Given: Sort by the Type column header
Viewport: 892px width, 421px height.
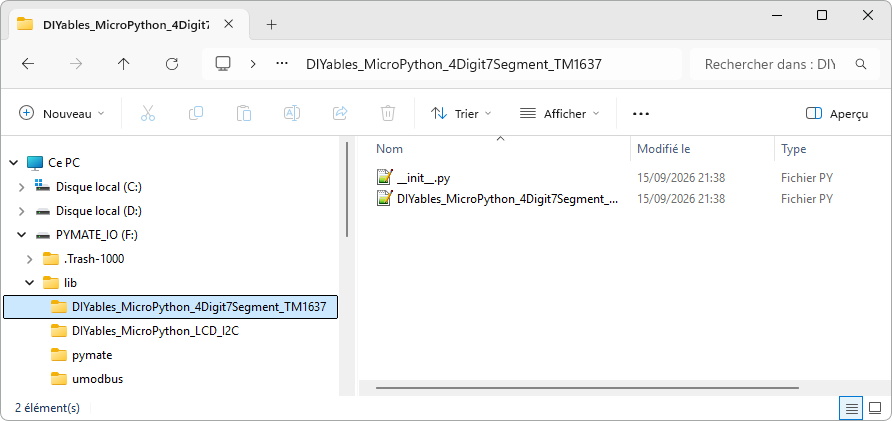Looking at the screenshot, I should point(794,149).
